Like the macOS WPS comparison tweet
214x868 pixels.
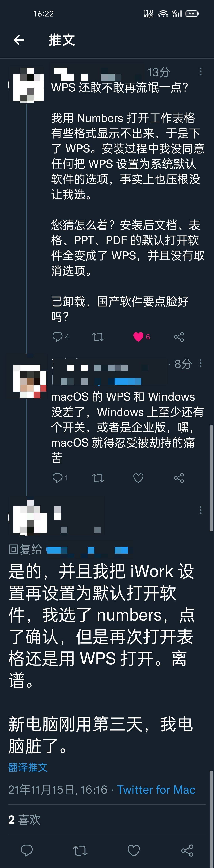point(138,478)
